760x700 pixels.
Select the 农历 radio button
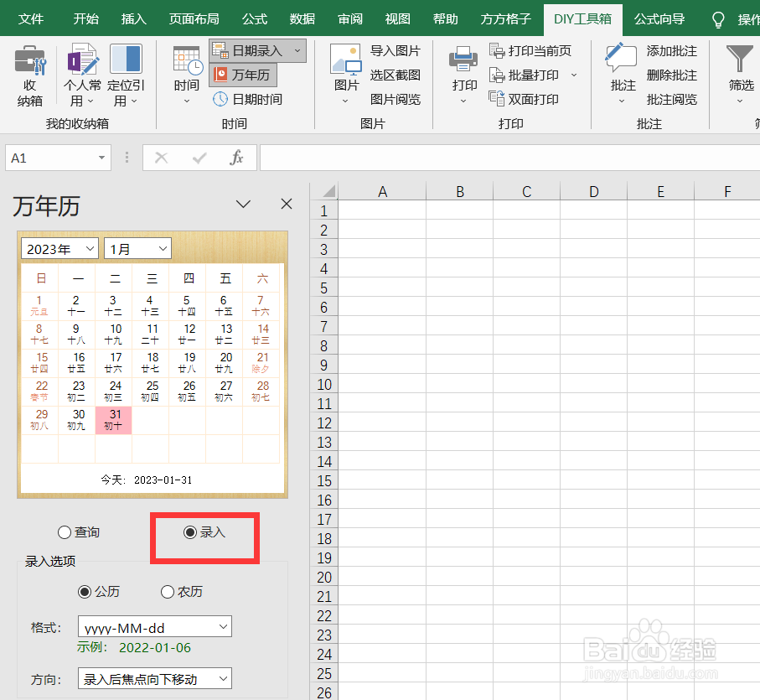[x=168, y=591]
